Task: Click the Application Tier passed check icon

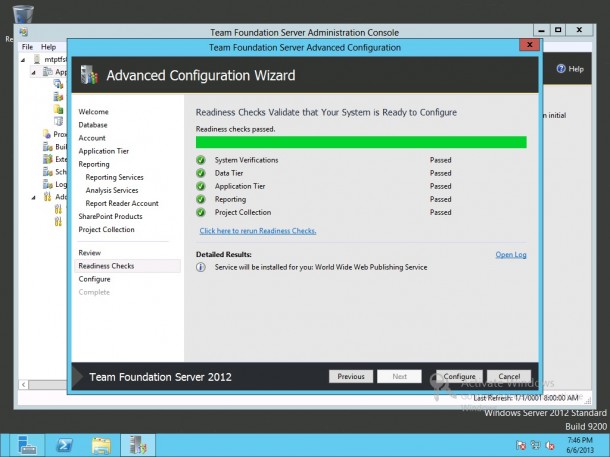Action: pos(200,186)
